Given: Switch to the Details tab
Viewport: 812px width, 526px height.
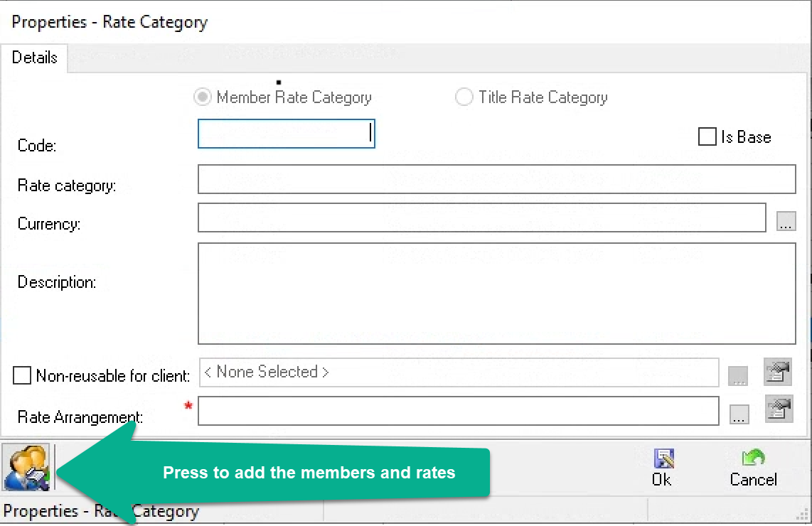Looking at the screenshot, I should coord(34,58).
